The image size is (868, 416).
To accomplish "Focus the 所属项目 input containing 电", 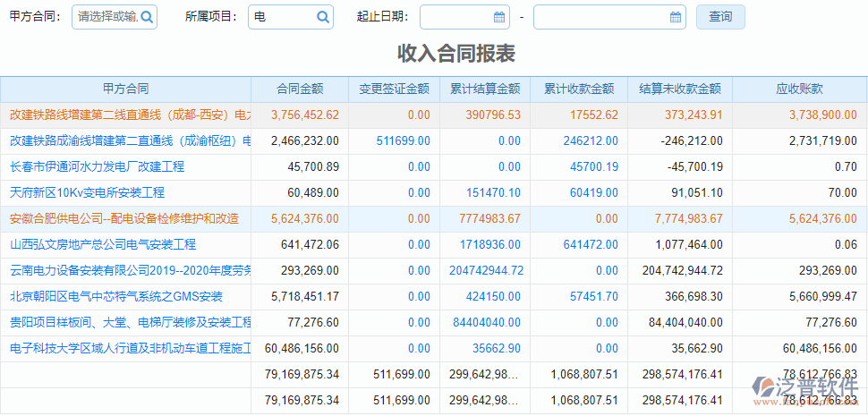I will [x=291, y=17].
